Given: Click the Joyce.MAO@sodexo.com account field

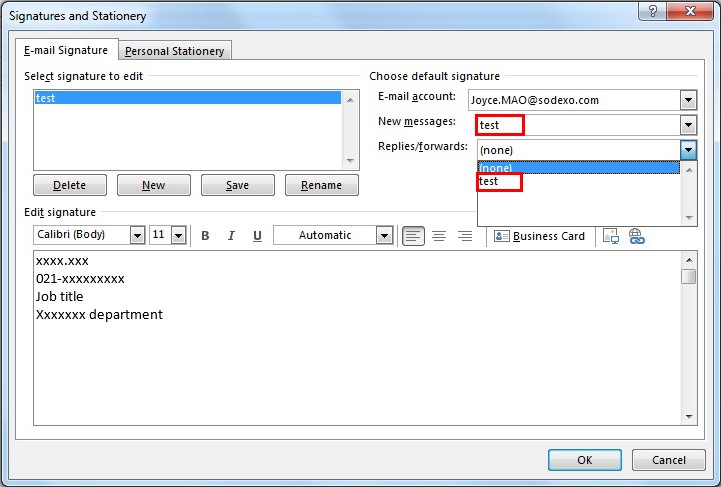Looking at the screenshot, I should pyautogui.click(x=574, y=100).
